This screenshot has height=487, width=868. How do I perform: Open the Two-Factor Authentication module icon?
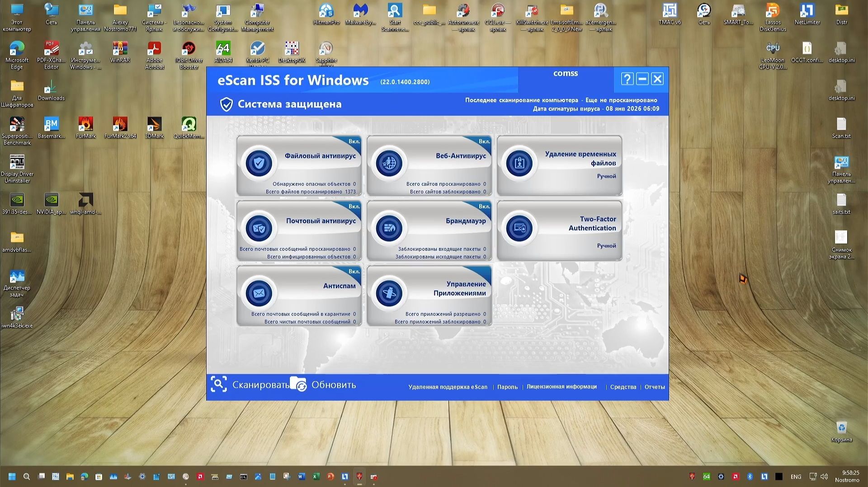click(519, 228)
